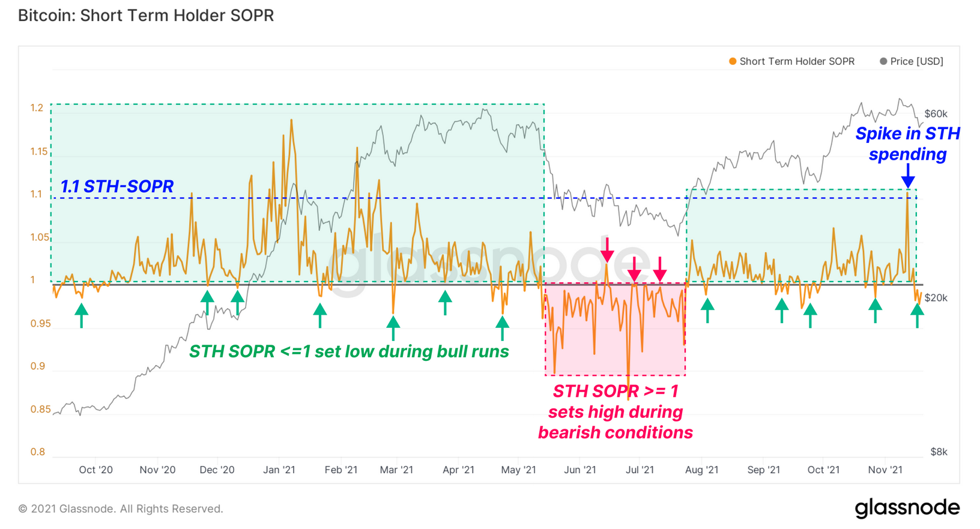
Task: Click the red bearish conditions annotation text
Action: 616,412
